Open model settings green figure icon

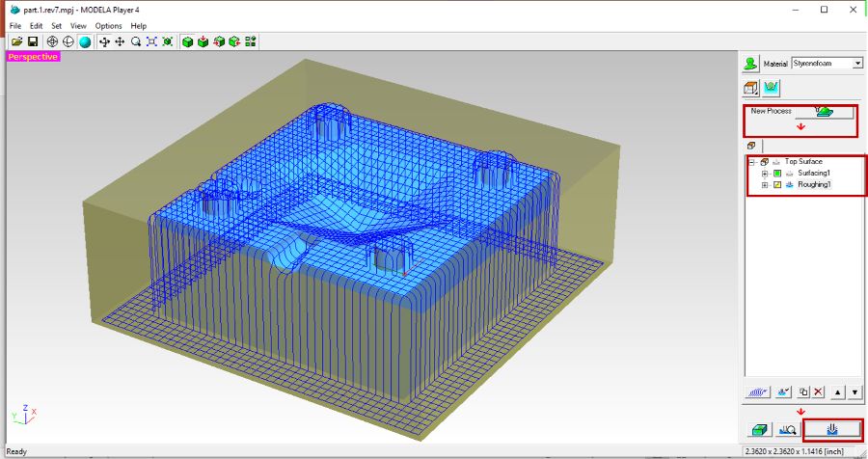click(750, 64)
